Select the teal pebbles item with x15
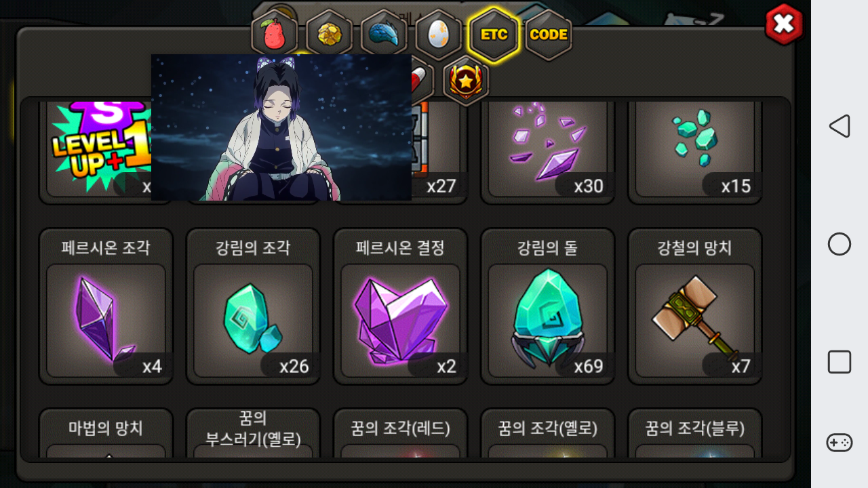 tap(694, 150)
